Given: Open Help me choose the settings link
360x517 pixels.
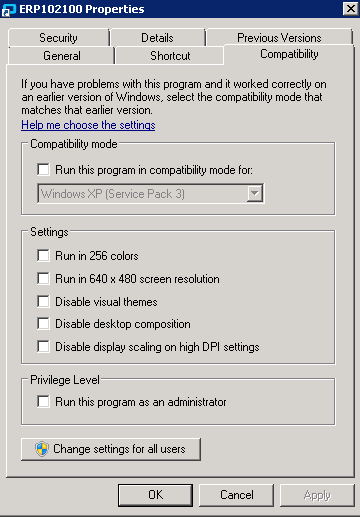Looking at the screenshot, I should pos(88,125).
